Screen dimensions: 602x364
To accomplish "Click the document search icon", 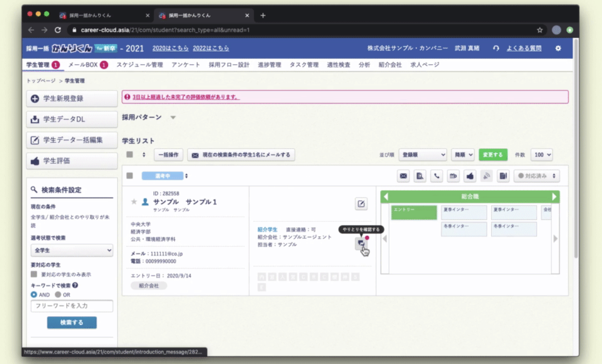I will click(x=420, y=176).
